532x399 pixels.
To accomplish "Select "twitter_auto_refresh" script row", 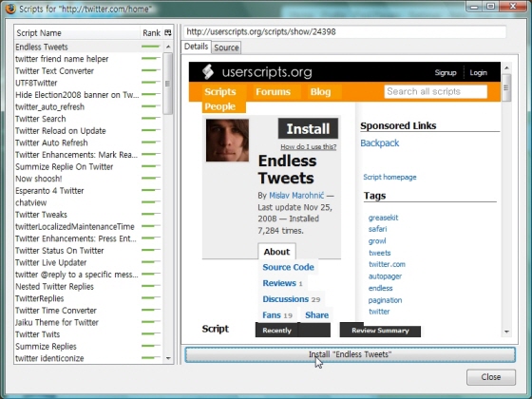I will click(x=88, y=106).
